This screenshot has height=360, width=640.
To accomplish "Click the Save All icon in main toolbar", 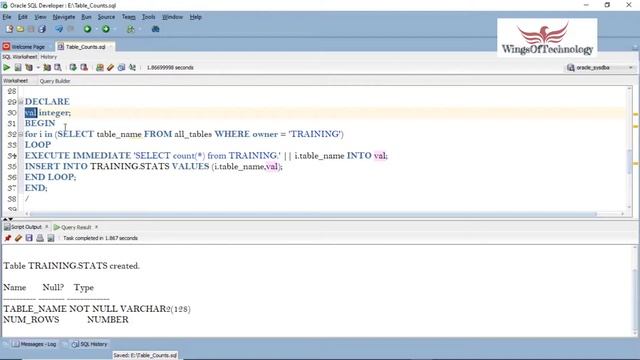I will [x=42, y=29].
